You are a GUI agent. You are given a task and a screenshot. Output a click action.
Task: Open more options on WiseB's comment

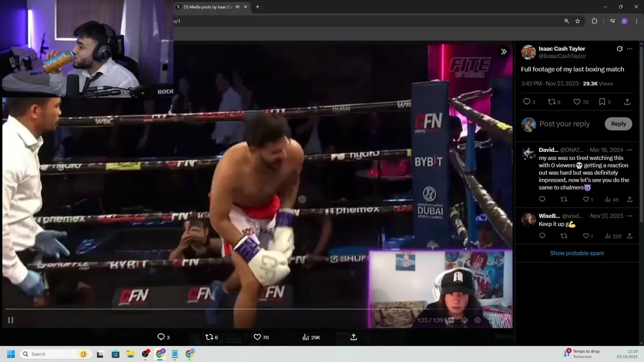[629, 216]
